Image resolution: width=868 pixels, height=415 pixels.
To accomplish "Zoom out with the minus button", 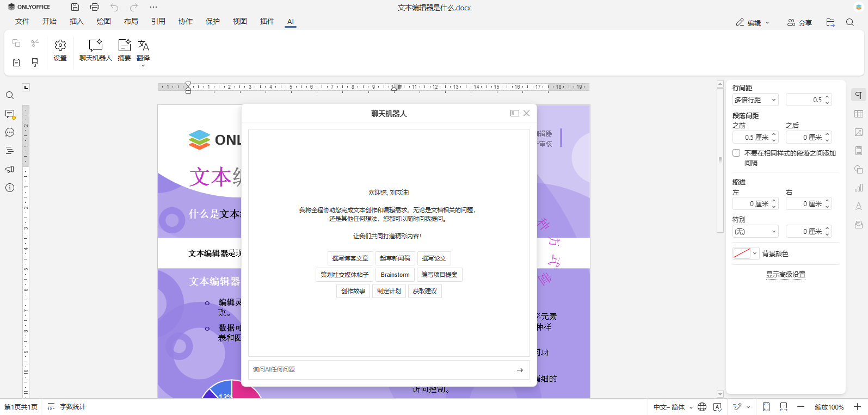I will [801, 407].
